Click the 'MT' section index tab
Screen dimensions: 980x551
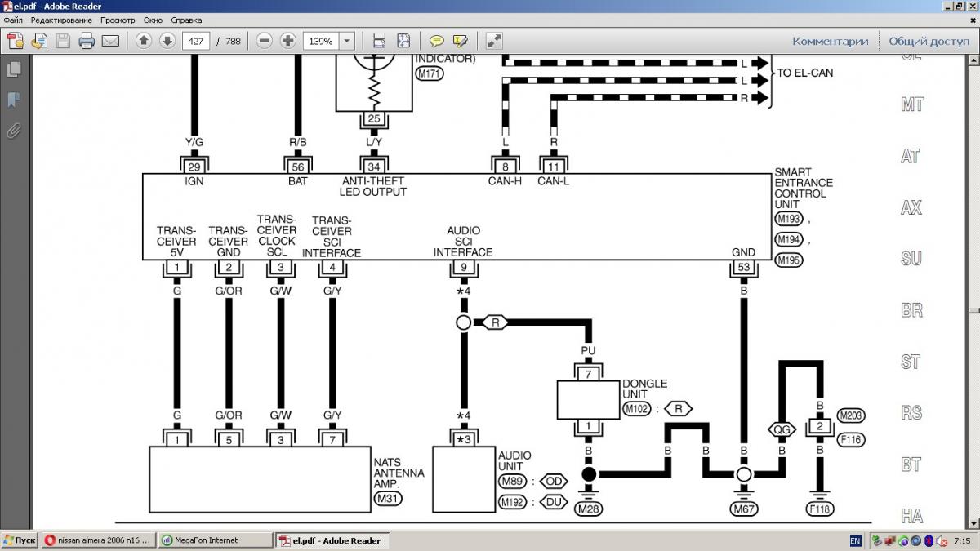[x=912, y=104]
